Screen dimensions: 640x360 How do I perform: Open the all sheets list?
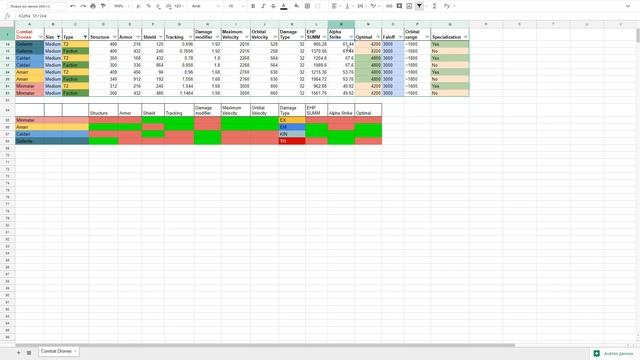[x=29, y=353]
